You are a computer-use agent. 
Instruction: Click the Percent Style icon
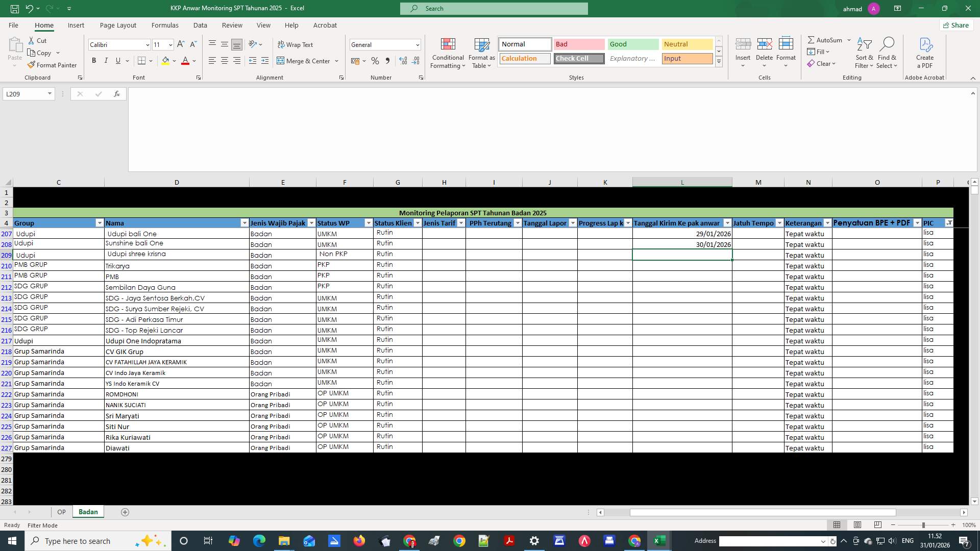pos(375,61)
